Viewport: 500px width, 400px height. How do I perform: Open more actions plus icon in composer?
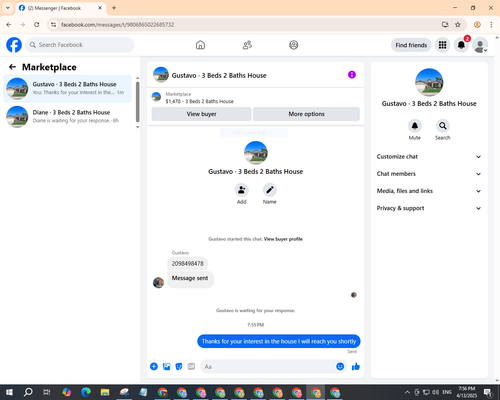tap(154, 367)
